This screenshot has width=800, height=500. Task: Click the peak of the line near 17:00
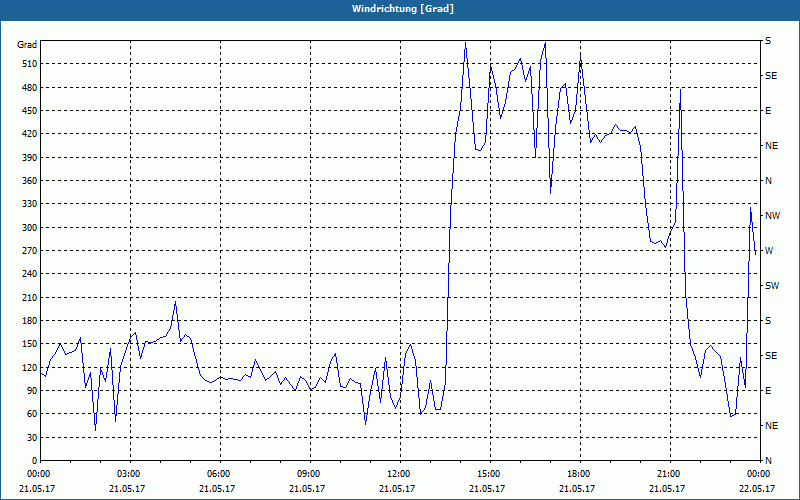point(545,43)
